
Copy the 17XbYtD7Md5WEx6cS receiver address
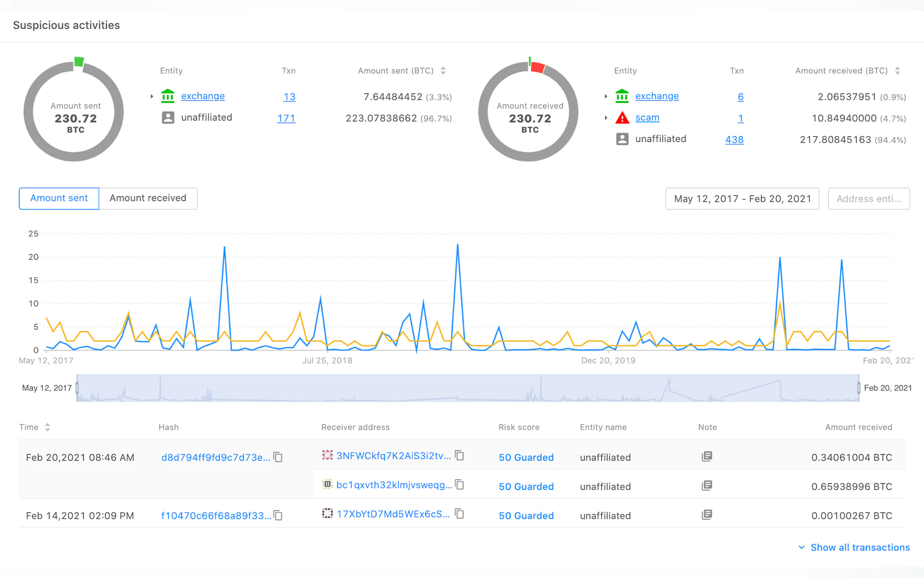pos(459,514)
